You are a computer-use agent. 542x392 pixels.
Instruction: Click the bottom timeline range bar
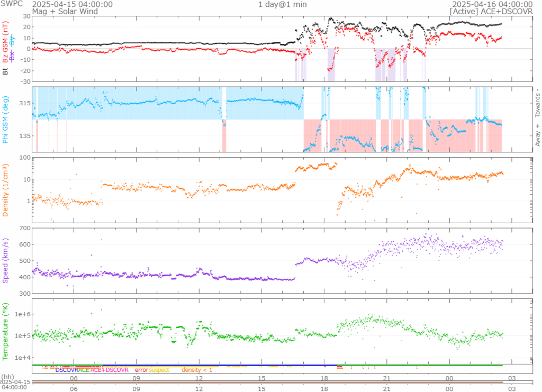(271, 382)
